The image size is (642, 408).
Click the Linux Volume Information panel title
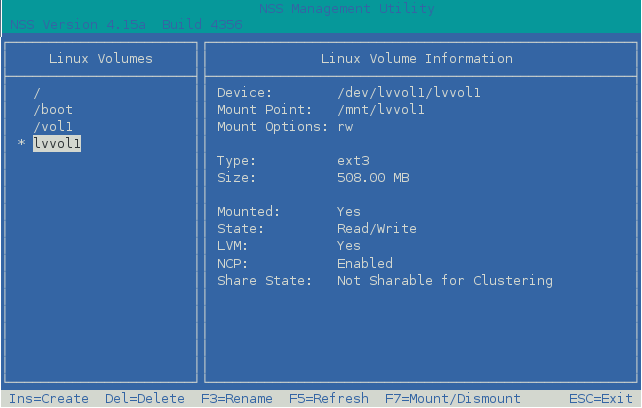coord(417,59)
